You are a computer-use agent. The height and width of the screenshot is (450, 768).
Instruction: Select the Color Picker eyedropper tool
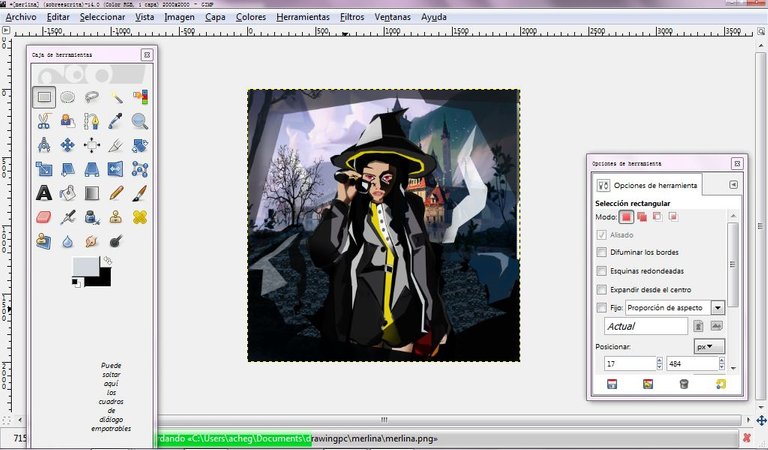tap(116, 121)
